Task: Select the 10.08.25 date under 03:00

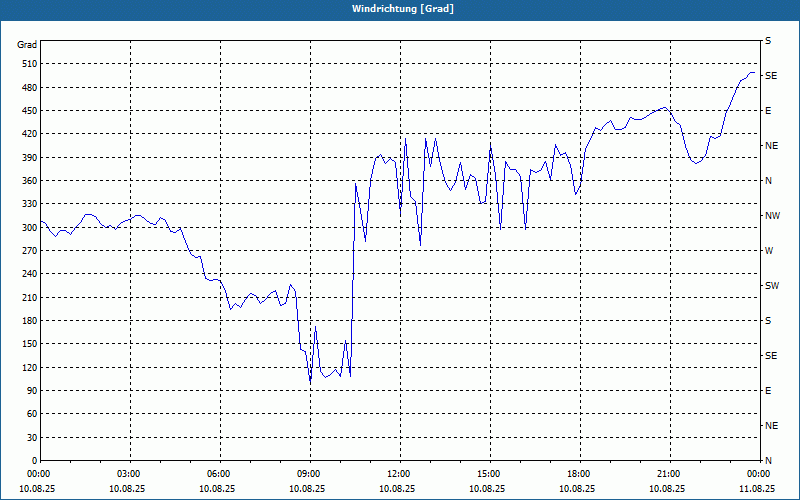Action: (x=127, y=489)
